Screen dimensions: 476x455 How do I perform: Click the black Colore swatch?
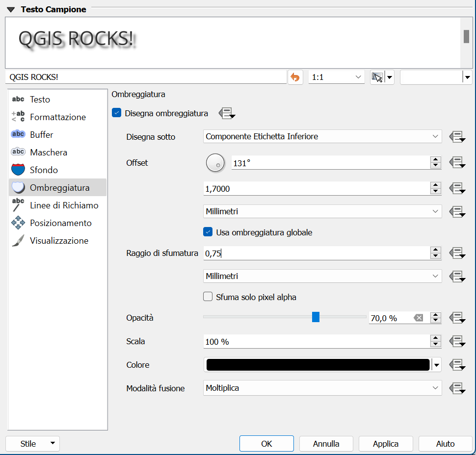pyautogui.click(x=318, y=365)
